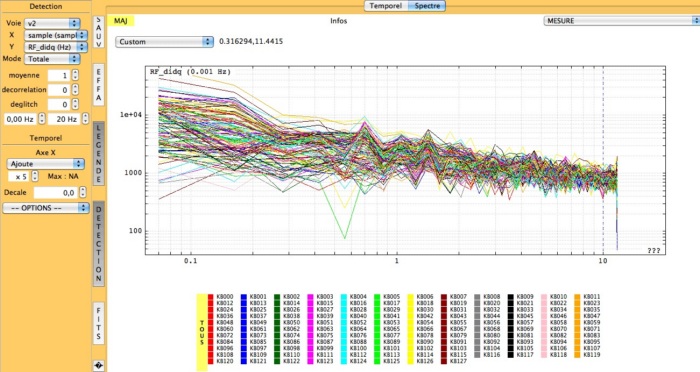
Task: Expand the MESURE dropdown
Action: click(x=621, y=21)
